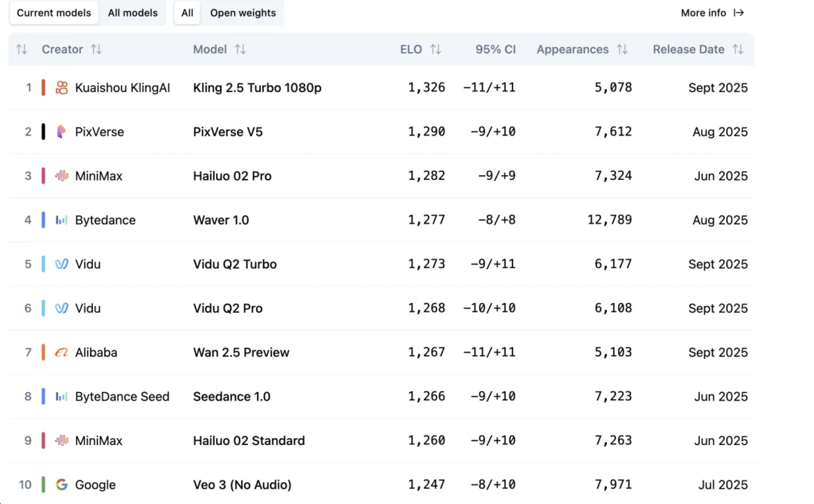Select the All weights filter button
Viewport: 814px width, 504px height.
pyautogui.click(x=187, y=13)
